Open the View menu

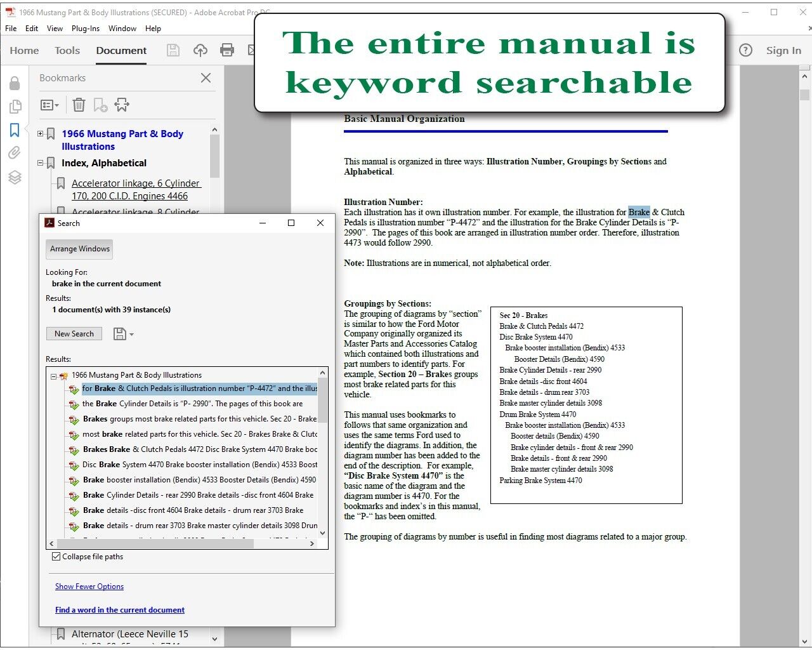point(55,29)
